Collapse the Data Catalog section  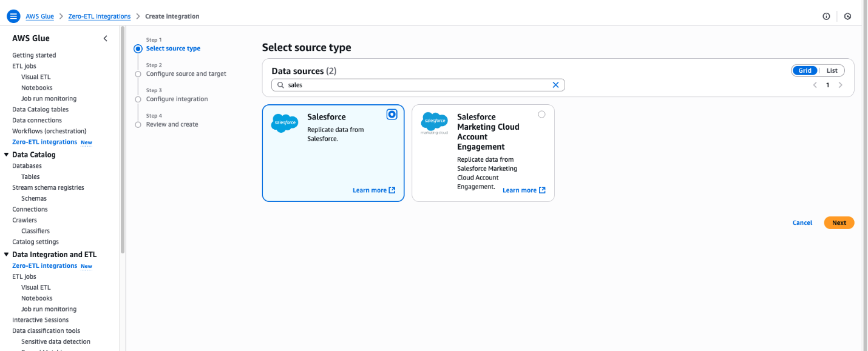pos(6,154)
